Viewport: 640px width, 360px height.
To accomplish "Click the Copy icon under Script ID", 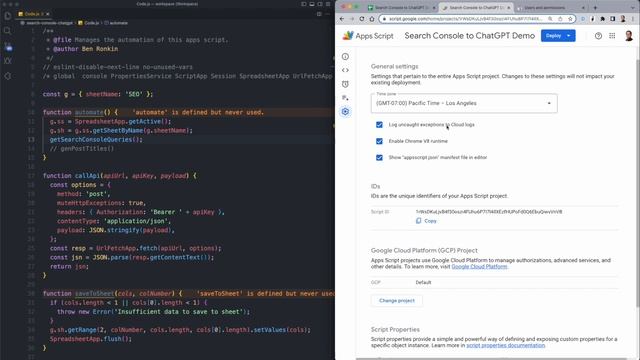I will pos(418,221).
